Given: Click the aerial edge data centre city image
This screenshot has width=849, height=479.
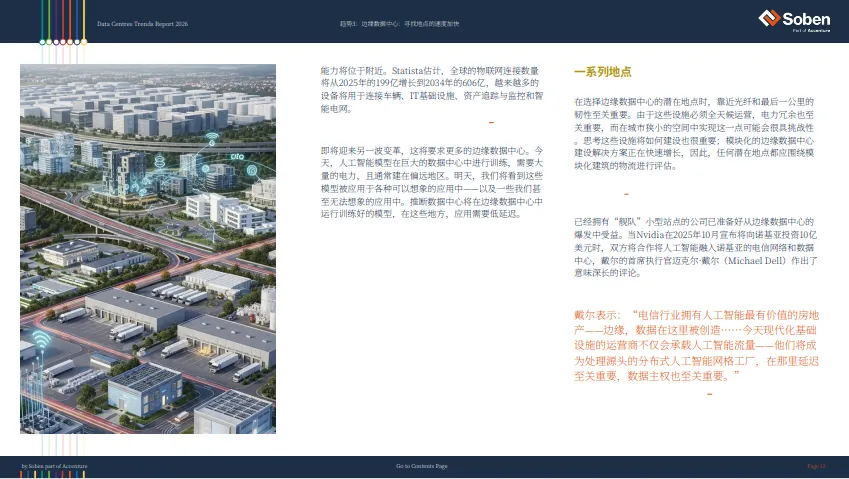Looking at the screenshot, I should pyautogui.click(x=148, y=249).
